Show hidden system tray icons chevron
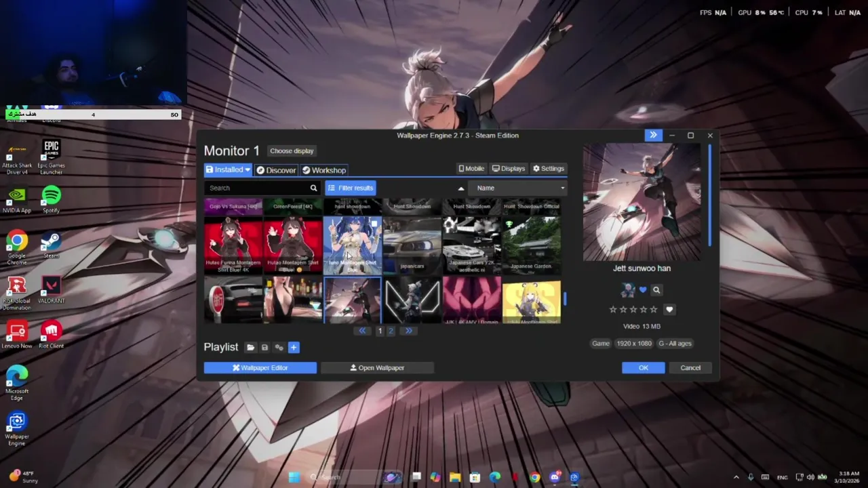Screen dimensions: 868x488 pyautogui.click(x=736, y=477)
